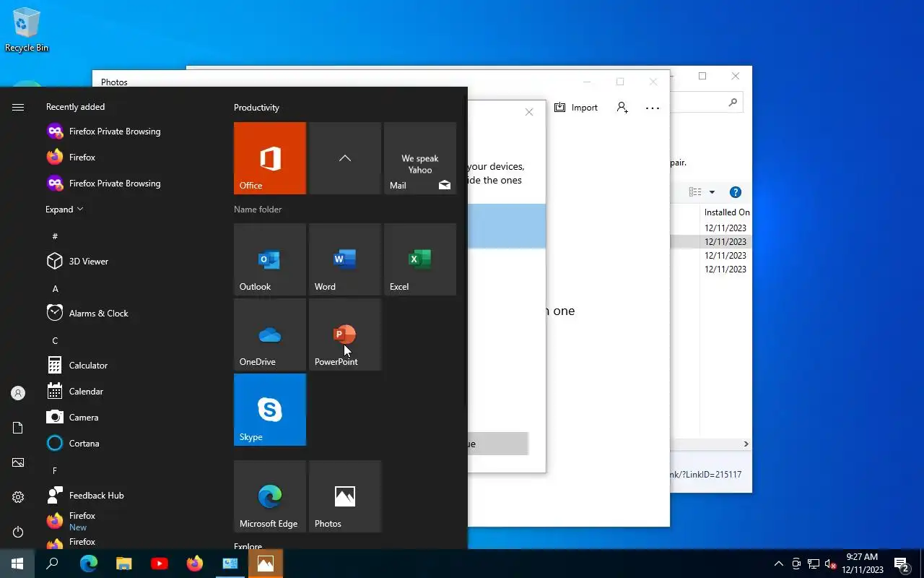Sort by the Installed On column
The image size is (924, 578).
[726, 212]
